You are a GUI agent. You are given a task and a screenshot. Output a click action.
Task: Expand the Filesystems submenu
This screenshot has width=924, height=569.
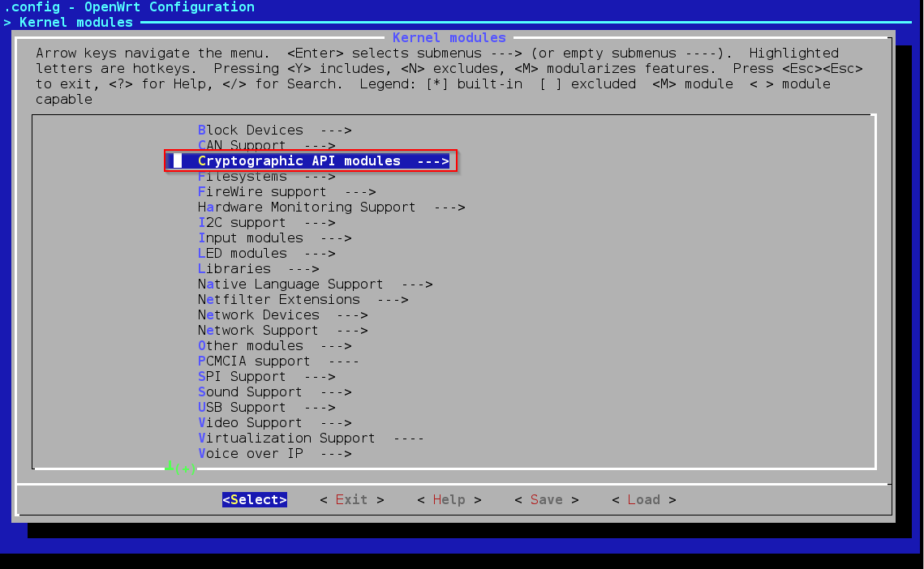point(266,177)
